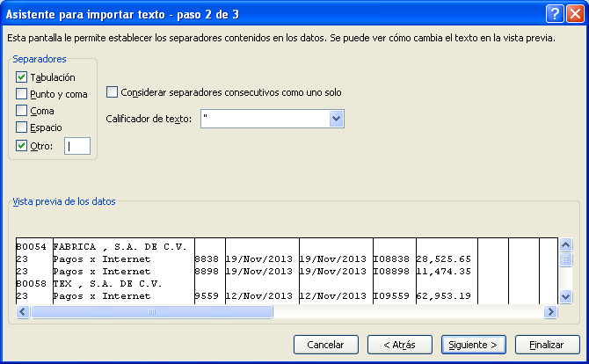Click preview horizontal scrollbar right arrow
This screenshot has width=589, height=364.
click(550, 311)
